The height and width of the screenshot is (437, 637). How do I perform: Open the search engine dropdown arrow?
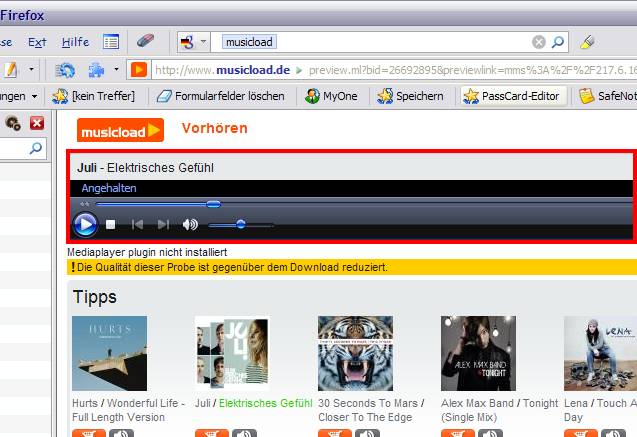203,41
